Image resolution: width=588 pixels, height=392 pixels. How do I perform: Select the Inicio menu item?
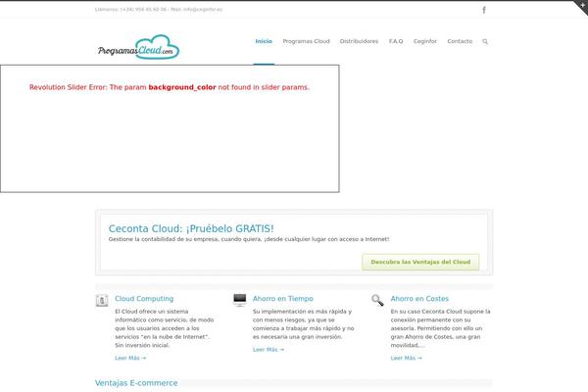(x=264, y=41)
